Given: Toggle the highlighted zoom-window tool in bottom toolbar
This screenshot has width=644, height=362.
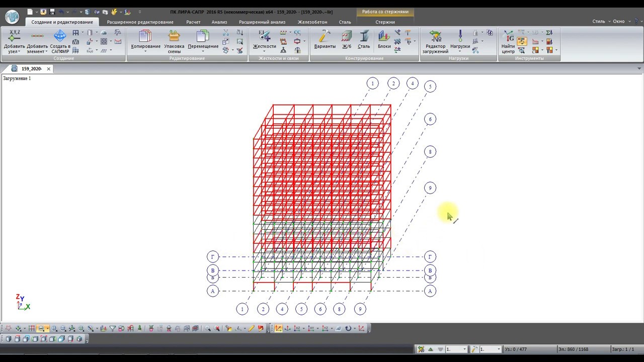Looking at the screenshot, I should (x=41, y=328).
